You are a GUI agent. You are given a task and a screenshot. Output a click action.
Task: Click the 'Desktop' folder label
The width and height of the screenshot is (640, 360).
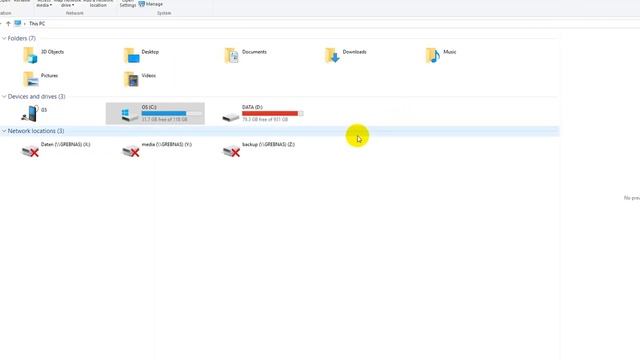[150, 52]
